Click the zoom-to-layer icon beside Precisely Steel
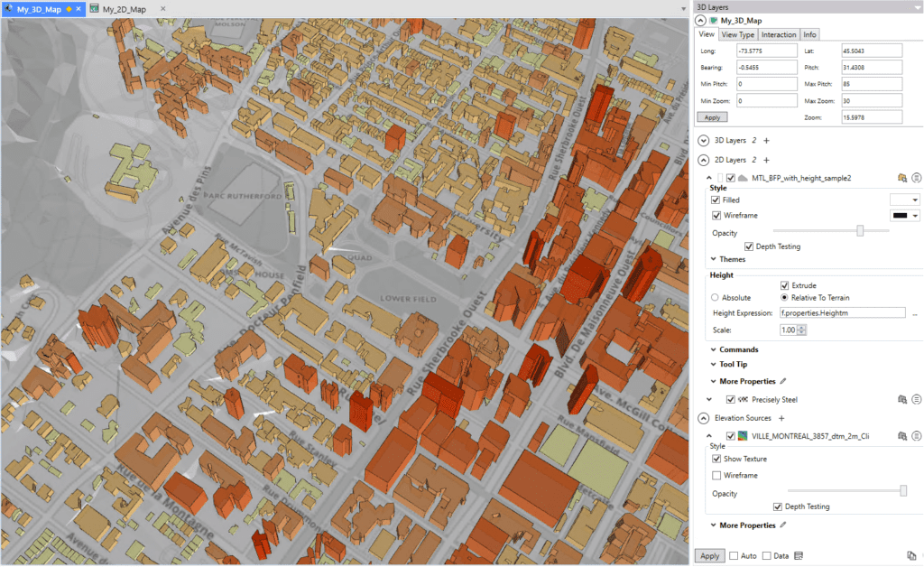Screen dimensions: 924x567 [902, 399]
